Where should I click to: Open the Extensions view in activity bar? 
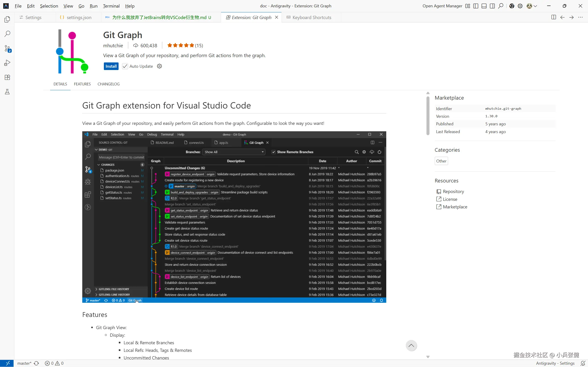click(7, 77)
